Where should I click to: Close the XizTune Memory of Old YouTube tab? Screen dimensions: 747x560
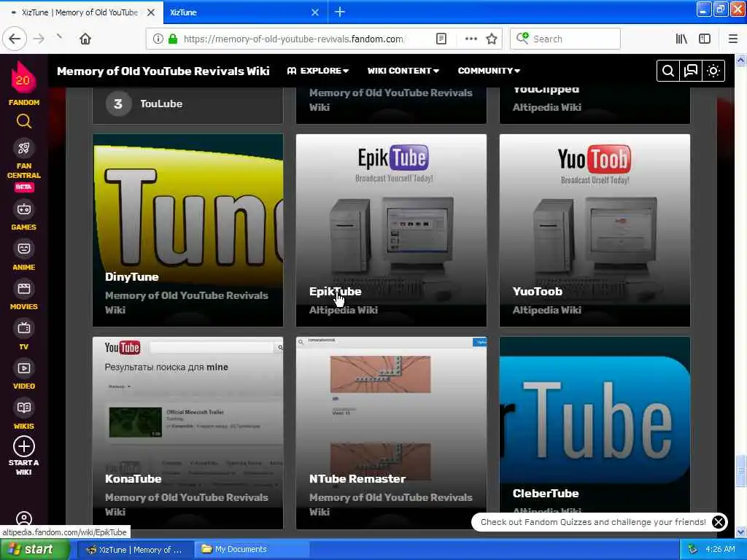pyautogui.click(x=151, y=12)
